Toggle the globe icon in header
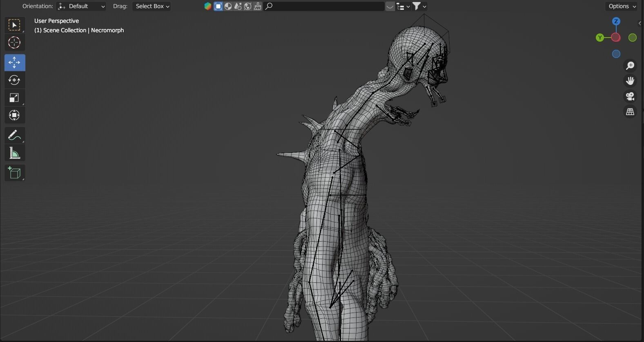The image size is (644, 342). pyautogui.click(x=248, y=6)
